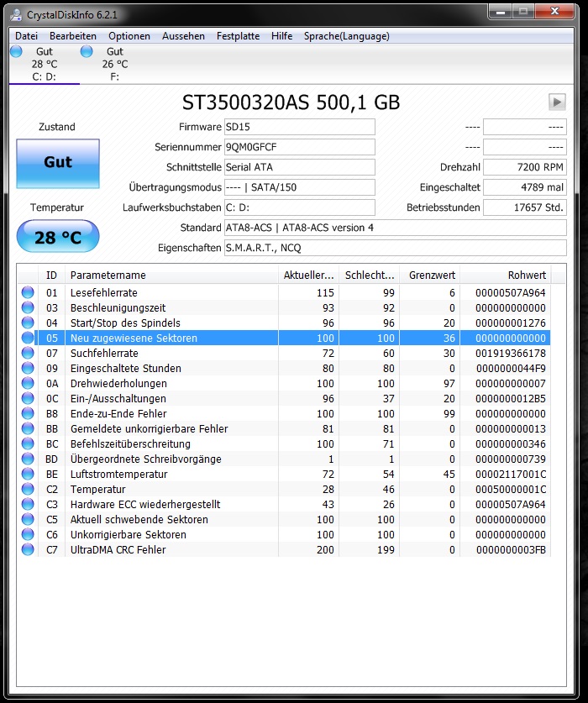Select the UltraDMA CRC Fehler text

click(118, 549)
